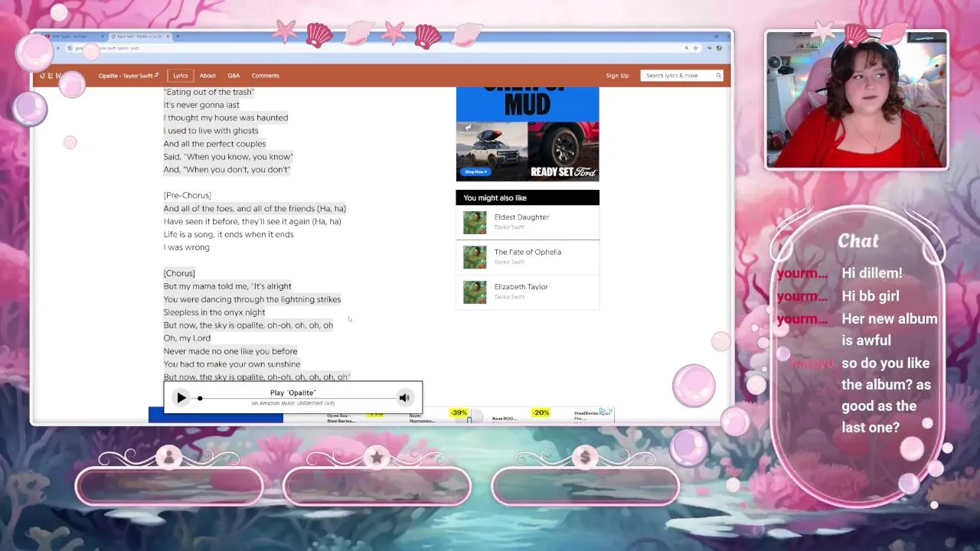The width and height of the screenshot is (980, 551).
Task: Click lyric "And all the perfect couples"
Action: pos(214,144)
